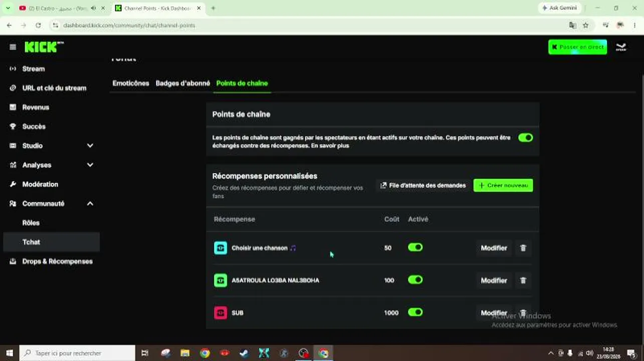Click the browser forward arrow
The width and height of the screenshot is (644, 361).
24,25
